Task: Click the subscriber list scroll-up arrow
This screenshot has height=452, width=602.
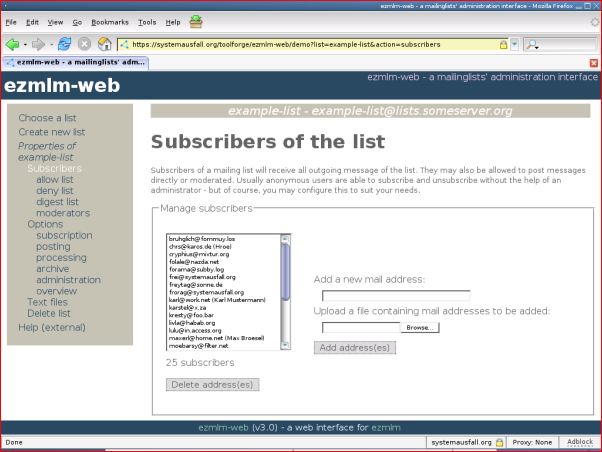Action: pyautogui.click(x=285, y=239)
